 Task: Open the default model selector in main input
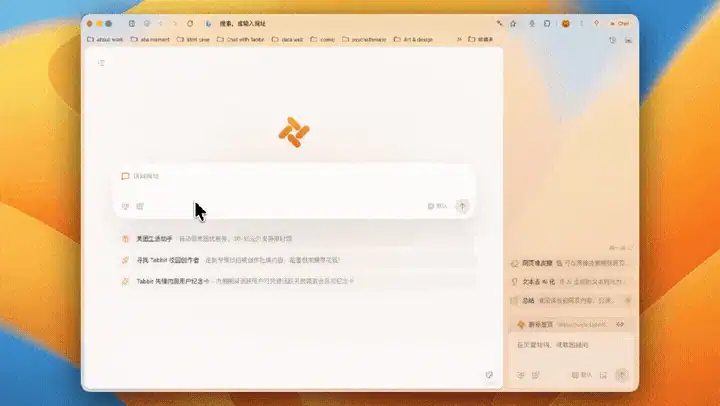coord(437,206)
